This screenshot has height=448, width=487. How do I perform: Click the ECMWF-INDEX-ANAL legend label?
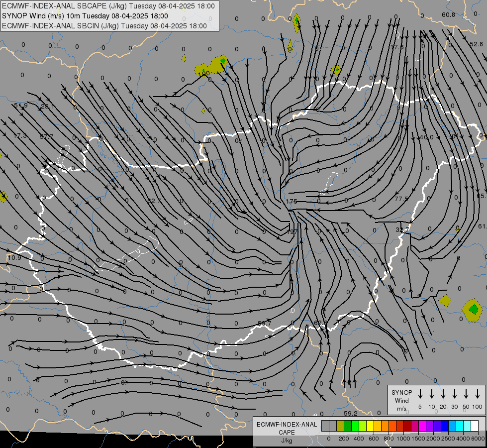coord(287,425)
